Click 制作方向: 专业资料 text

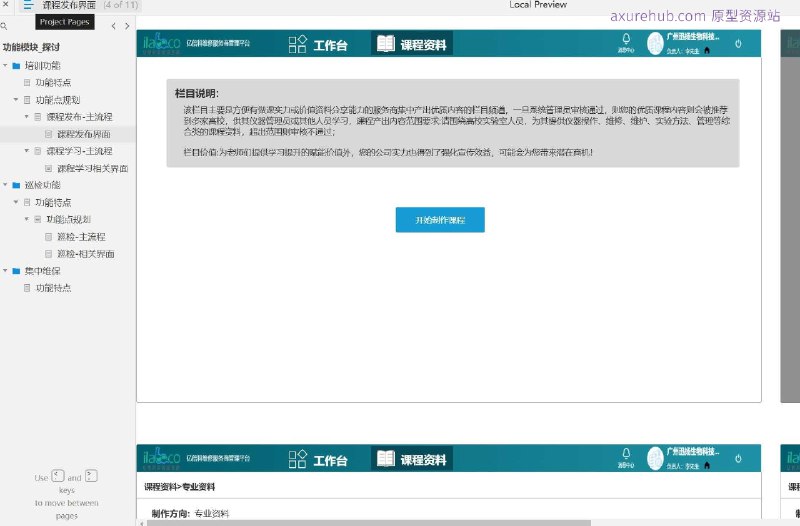point(190,514)
